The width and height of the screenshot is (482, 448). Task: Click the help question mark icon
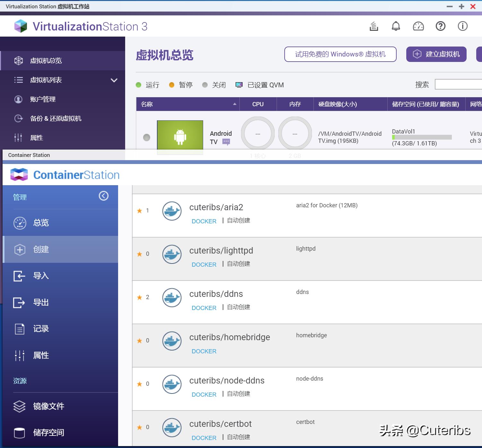click(x=440, y=26)
